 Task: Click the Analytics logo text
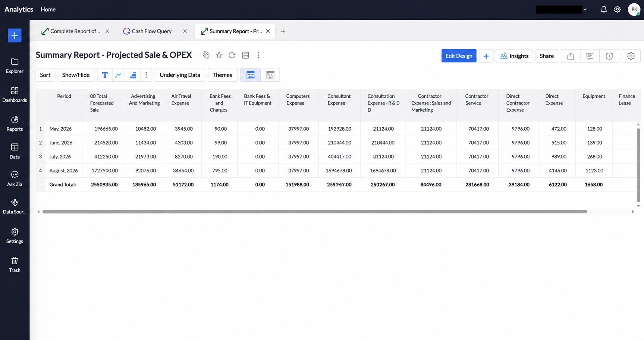coord(19,9)
